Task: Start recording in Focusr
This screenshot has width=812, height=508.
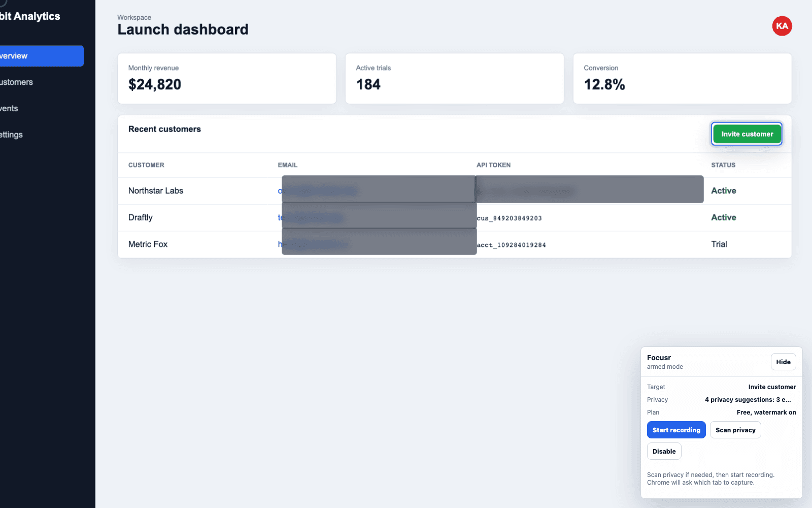Action: 676,430
